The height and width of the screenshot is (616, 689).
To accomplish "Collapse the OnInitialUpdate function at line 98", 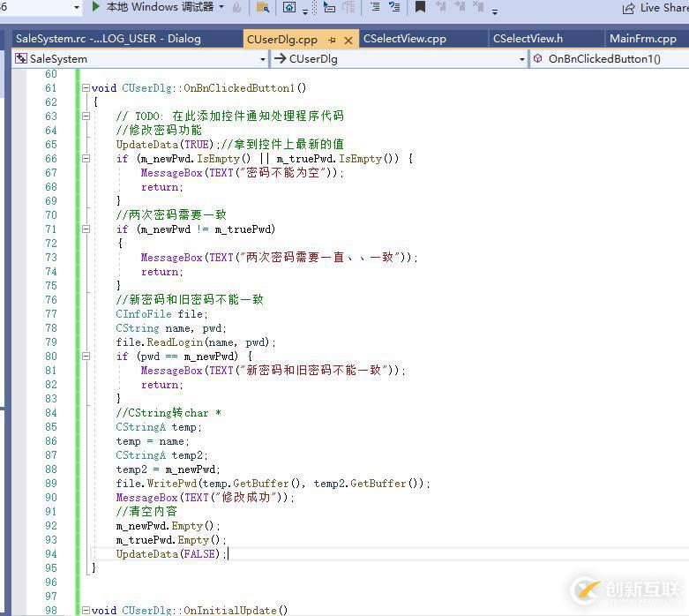I will [x=86, y=611].
